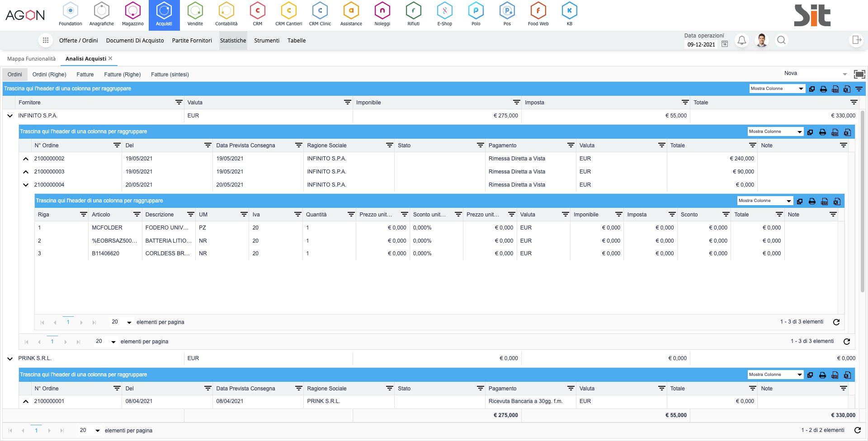Open the Data operazioni calendar picker

tap(725, 44)
